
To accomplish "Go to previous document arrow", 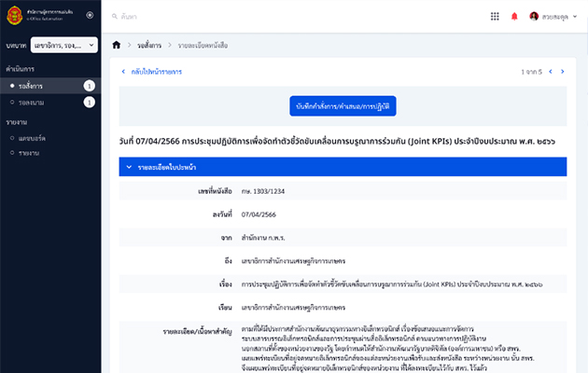I will pos(552,71).
